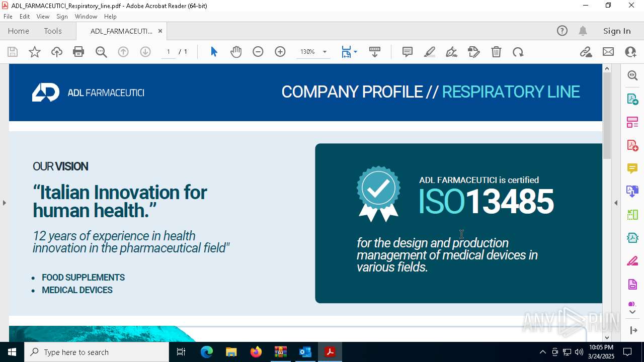This screenshot has height=362, width=644.
Task: Click the help question mark icon
Action: click(562, 31)
